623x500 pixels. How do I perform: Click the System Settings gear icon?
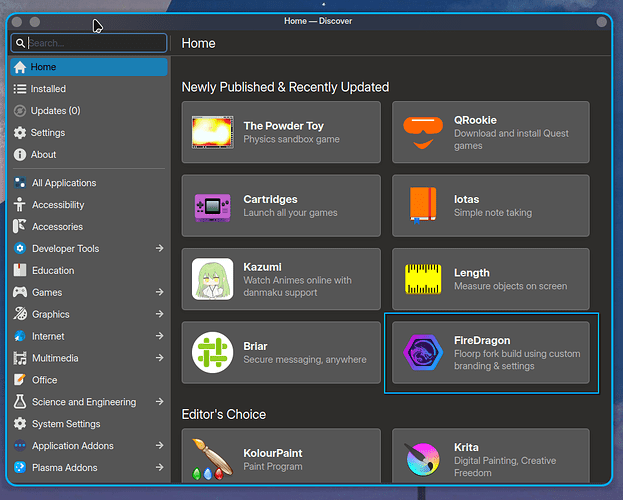tap(20, 424)
